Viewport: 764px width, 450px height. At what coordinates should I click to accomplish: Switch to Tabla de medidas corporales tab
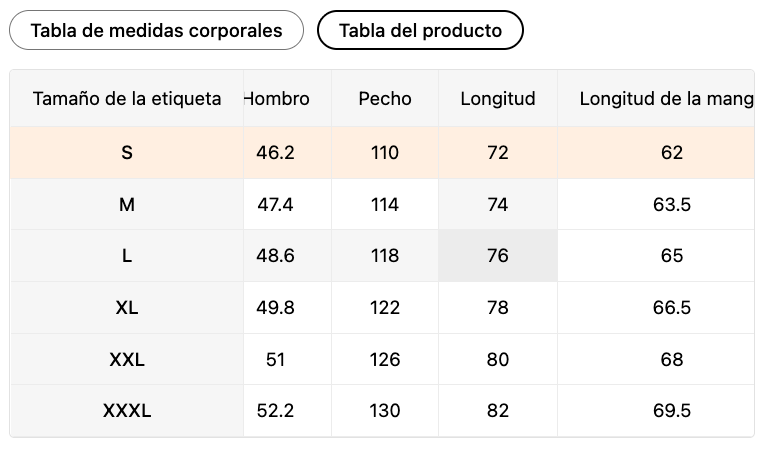(x=156, y=30)
